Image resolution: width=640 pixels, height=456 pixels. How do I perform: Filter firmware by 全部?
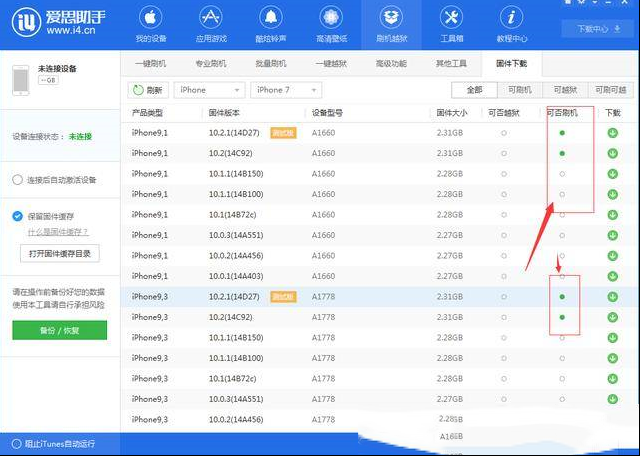pyautogui.click(x=474, y=90)
